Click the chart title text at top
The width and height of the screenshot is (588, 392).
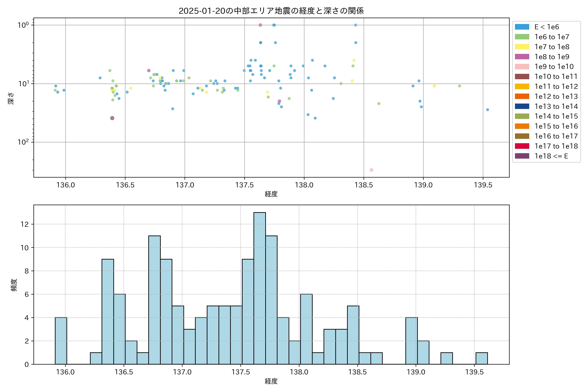(x=271, y=11)
